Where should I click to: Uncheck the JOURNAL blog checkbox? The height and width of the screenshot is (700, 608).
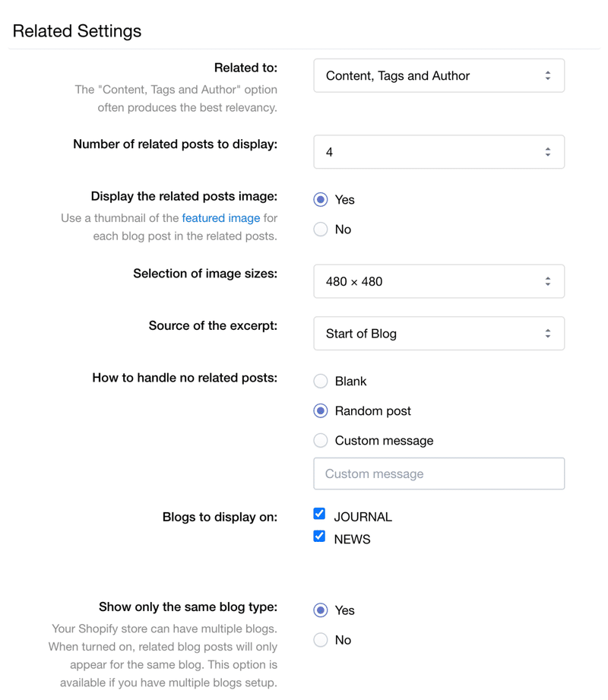click(x=319, y=515)
